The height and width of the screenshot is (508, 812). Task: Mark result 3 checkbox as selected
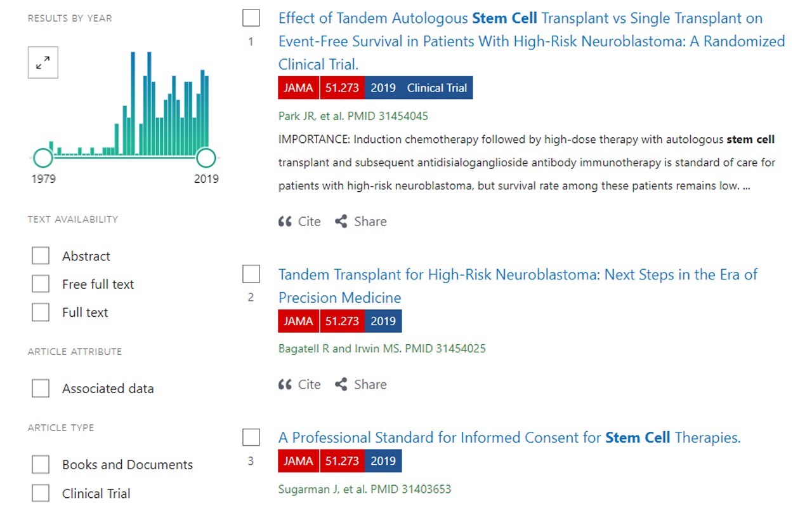[251, 438]
